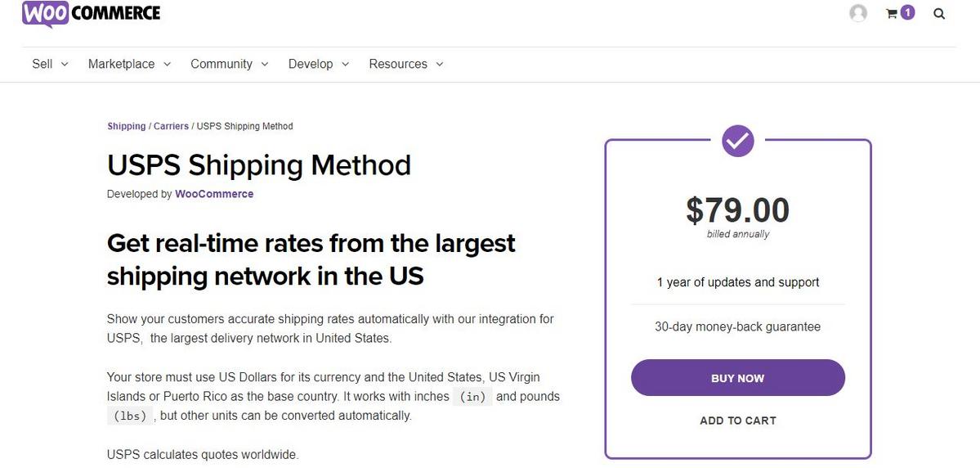Click the search magnifier icon

(939, 13)
